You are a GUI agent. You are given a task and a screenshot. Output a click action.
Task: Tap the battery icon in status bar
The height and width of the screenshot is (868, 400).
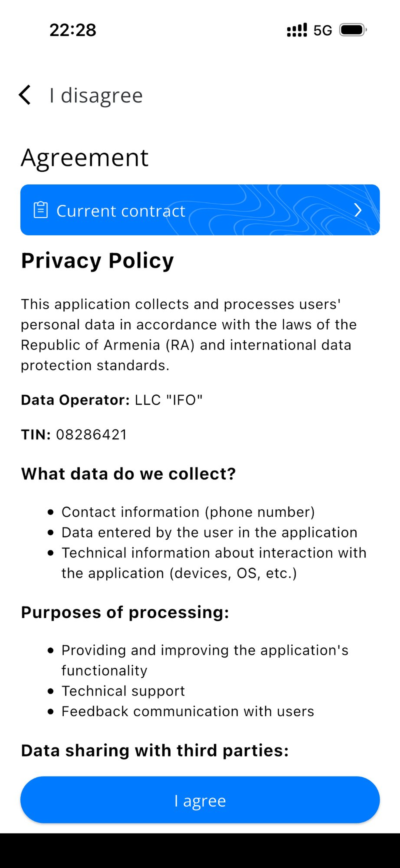click(x=353, y=30)
